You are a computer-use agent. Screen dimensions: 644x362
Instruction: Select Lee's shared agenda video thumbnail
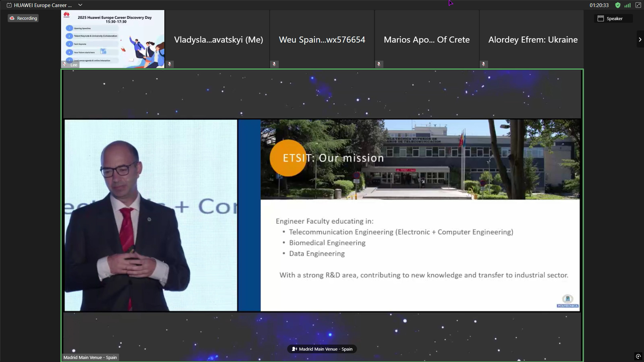click(113, 39)
